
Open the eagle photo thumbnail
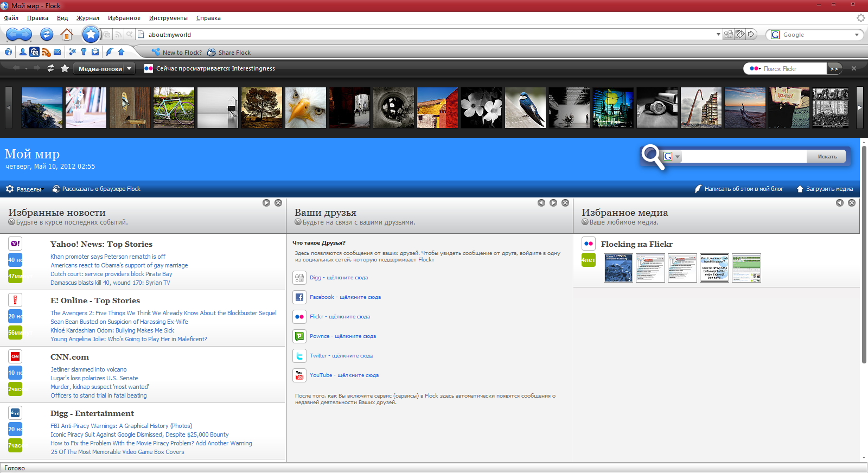click(x=306, y=108)
